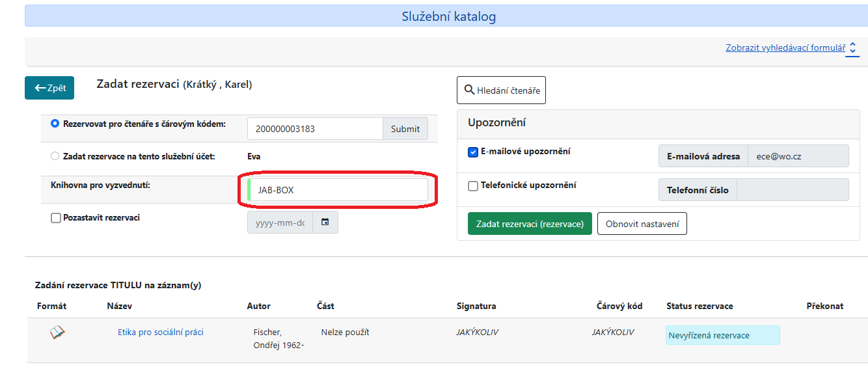The height and width of the screenshot is (380, 868).
Task: Click Zadat rezervaci (rezervace) green button
Action: point(530,224)
